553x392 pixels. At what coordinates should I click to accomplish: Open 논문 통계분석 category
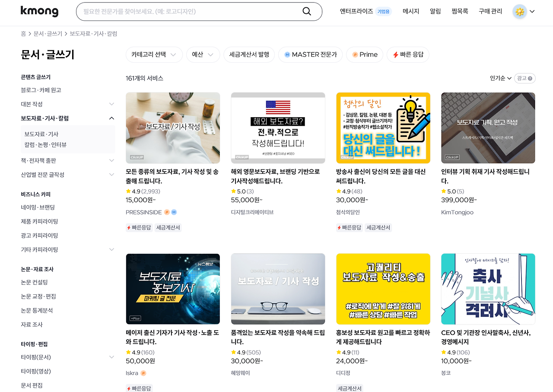point(37,310)
